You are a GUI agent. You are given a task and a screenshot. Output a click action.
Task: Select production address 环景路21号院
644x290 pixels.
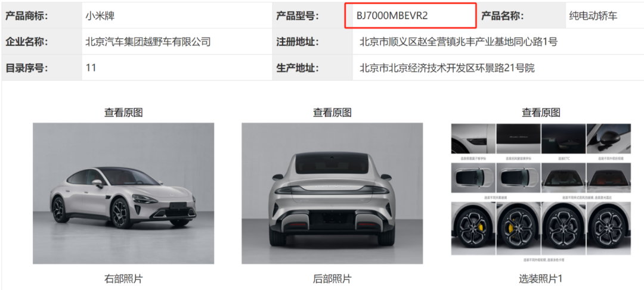(447, 68)
